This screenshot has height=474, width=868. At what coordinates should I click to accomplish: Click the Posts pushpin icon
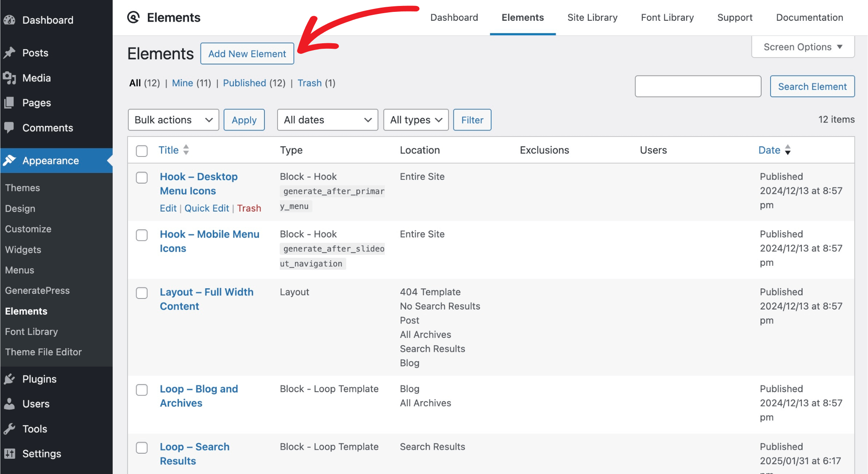pos(9,53)
